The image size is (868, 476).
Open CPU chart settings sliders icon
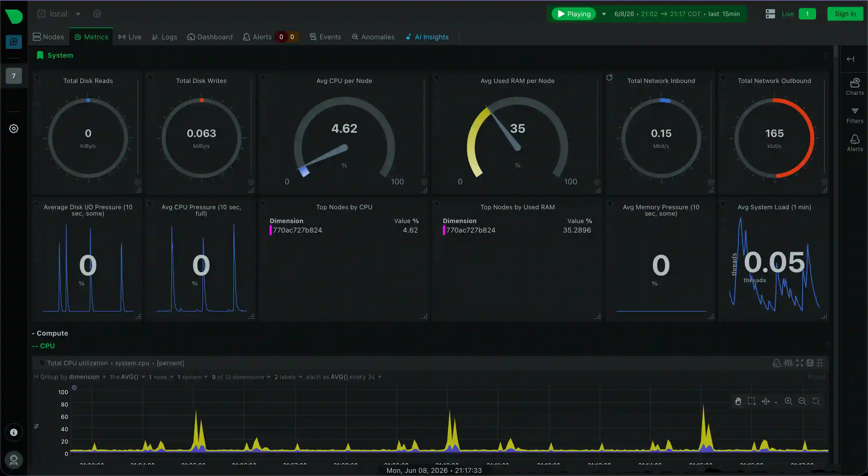click(788, 363)
